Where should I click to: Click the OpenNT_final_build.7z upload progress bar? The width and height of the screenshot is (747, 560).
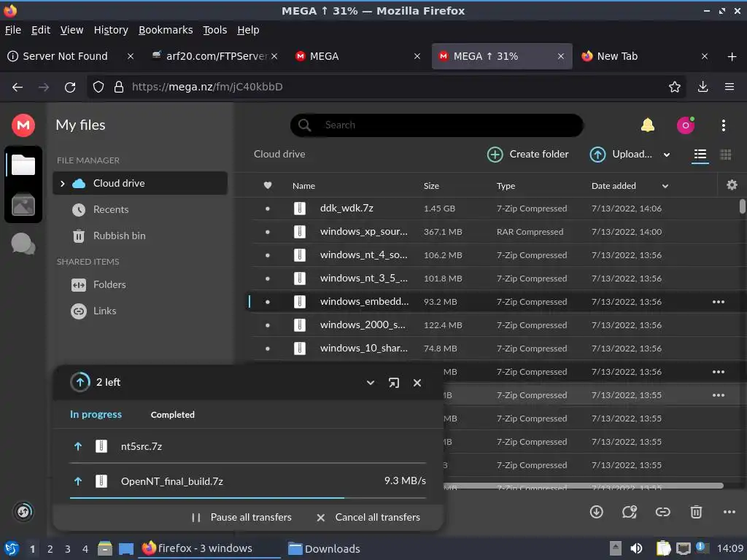248,497
